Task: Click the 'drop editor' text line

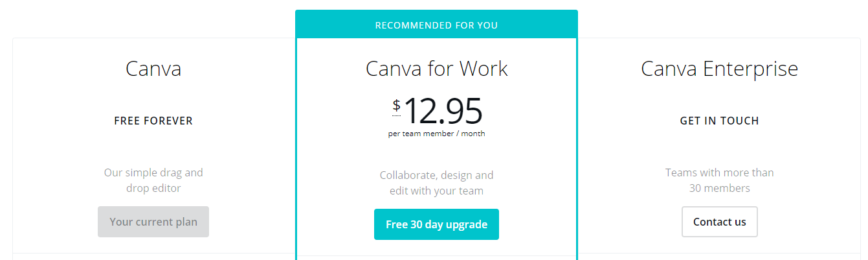Action: (153, 189)
